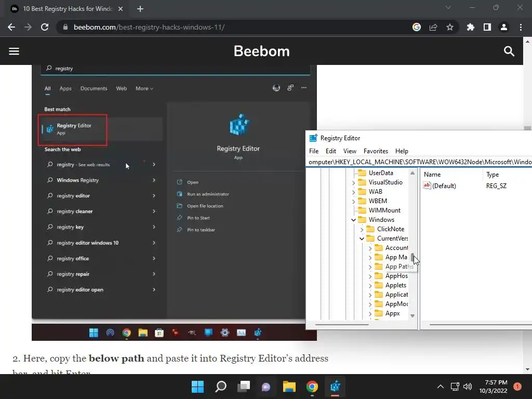Screen dimensions: 532x399
Task: Open File Explorer from taskbar
Action: (289, 387)
